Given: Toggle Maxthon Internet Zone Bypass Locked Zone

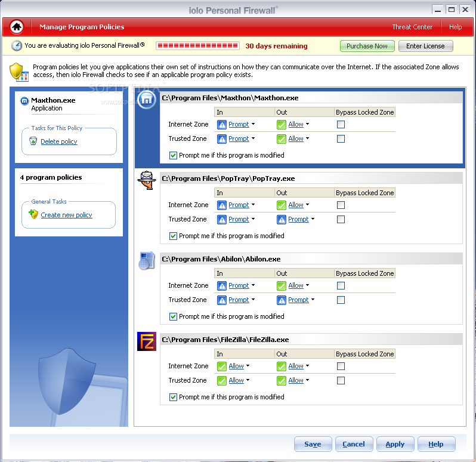Looking at the screenshot, I should (341, 125).
